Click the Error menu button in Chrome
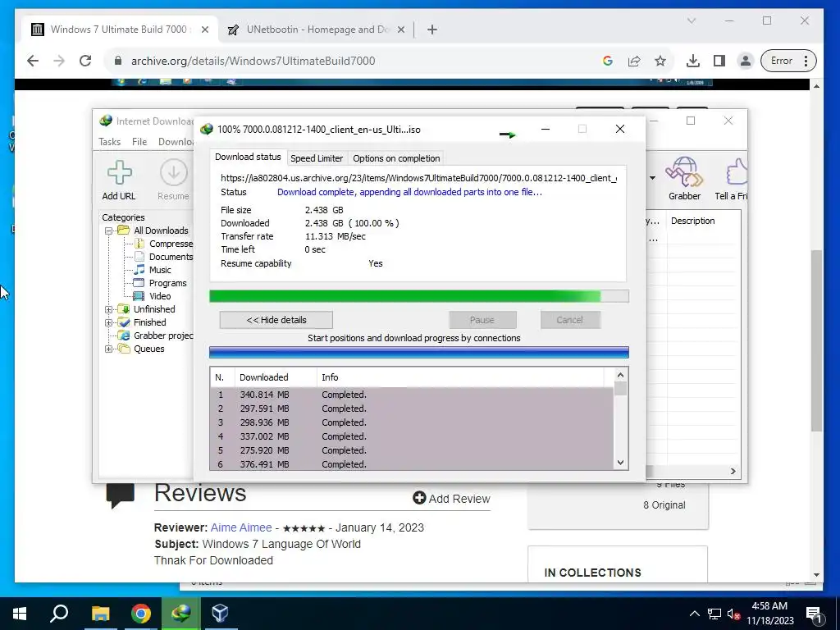 (788, 61)
